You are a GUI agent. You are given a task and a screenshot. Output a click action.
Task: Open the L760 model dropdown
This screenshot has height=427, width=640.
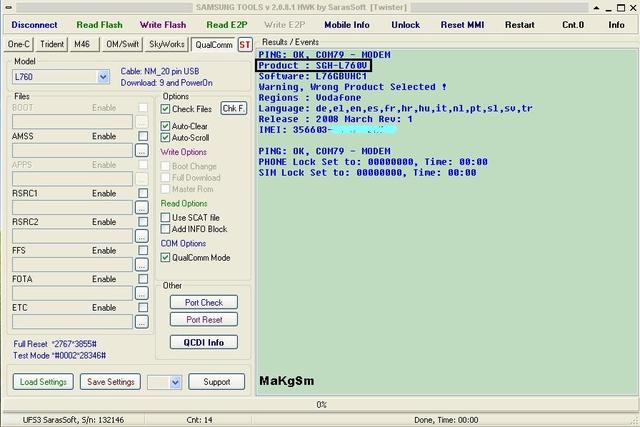(103, 77)
